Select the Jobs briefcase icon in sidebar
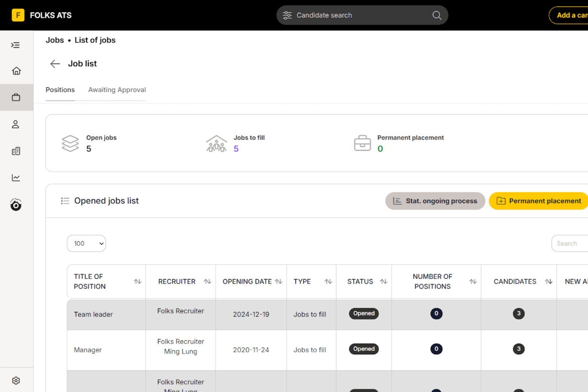Image resolution: width=588 pixels, height=392 pixels. 16,97
